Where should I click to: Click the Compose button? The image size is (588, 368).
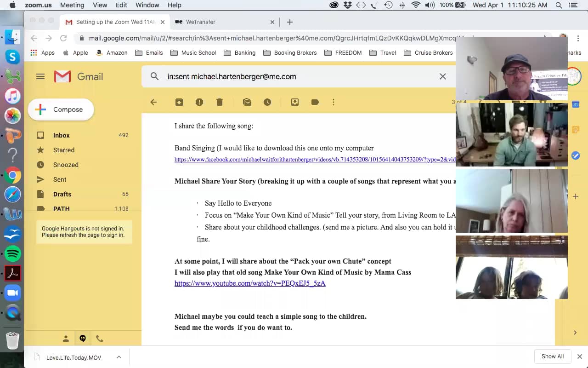pyautogui.click(x=61, y=109)
